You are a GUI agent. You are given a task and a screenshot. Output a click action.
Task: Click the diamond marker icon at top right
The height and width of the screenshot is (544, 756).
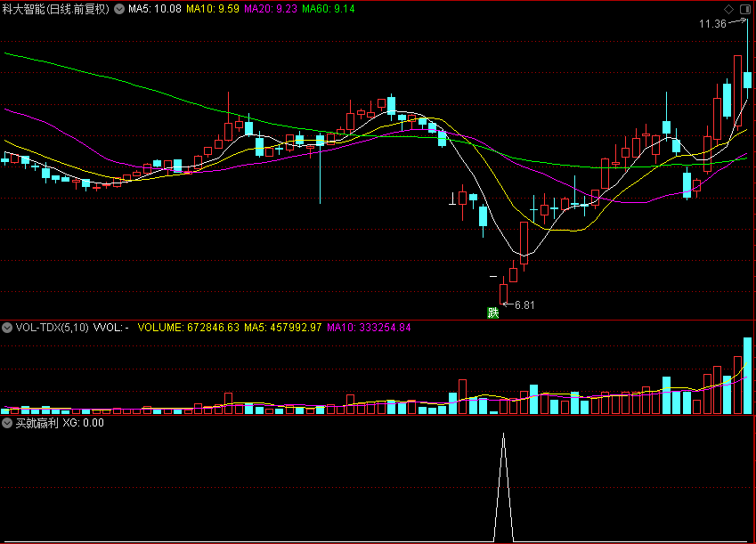coord(728,9)
